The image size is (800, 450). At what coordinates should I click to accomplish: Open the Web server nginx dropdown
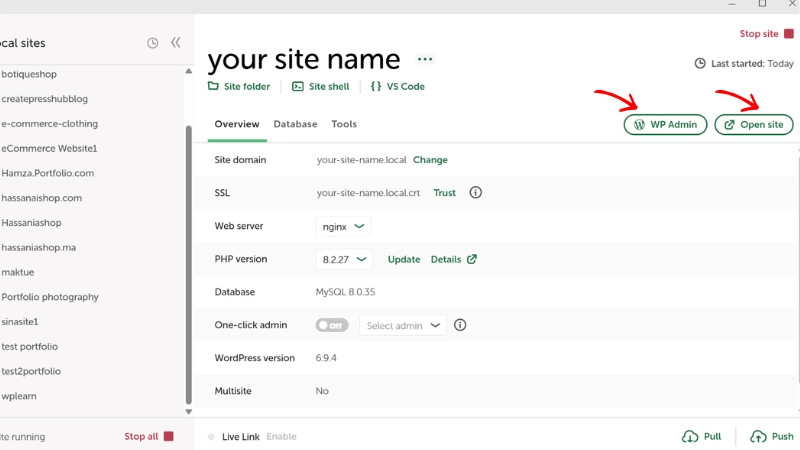click(x=343, y=226)
